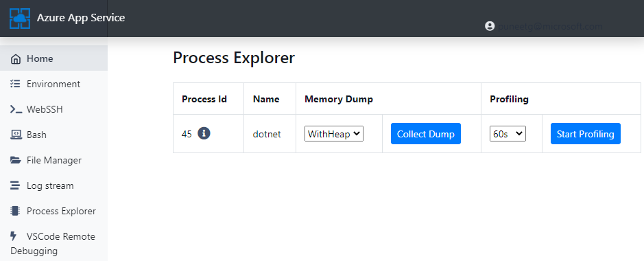Screen dimensions: 644x261
Task: Click the Process Explorer chip icon
Action: pos(15,211)
